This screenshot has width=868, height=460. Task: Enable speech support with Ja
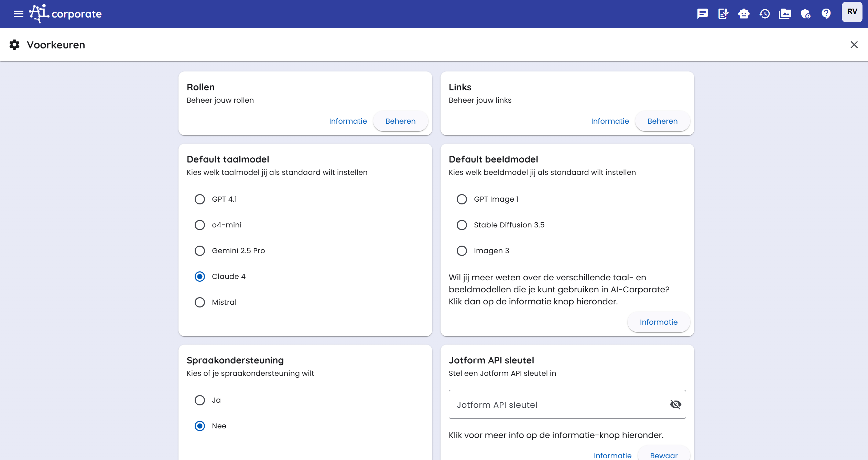[200, 400]
